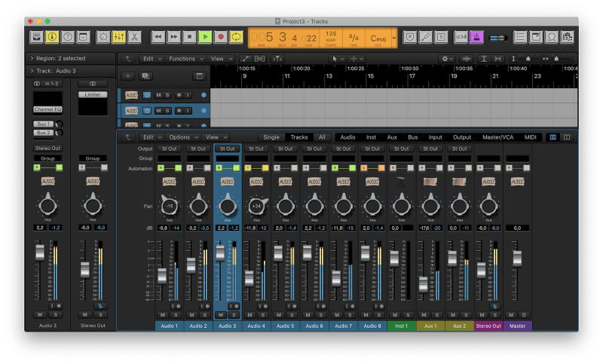Image resolution: width=603 pixels, height=364 pixels.
Task: Switch Mixer to Tracks view
Action: tap(299, 137)
